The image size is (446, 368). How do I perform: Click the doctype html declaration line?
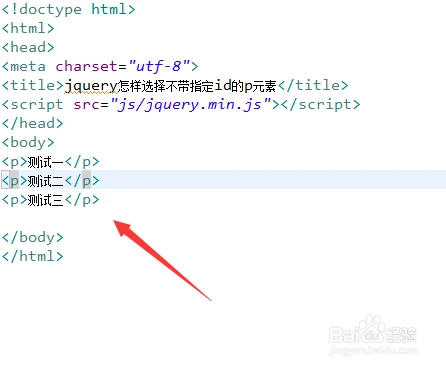(68, 9)
